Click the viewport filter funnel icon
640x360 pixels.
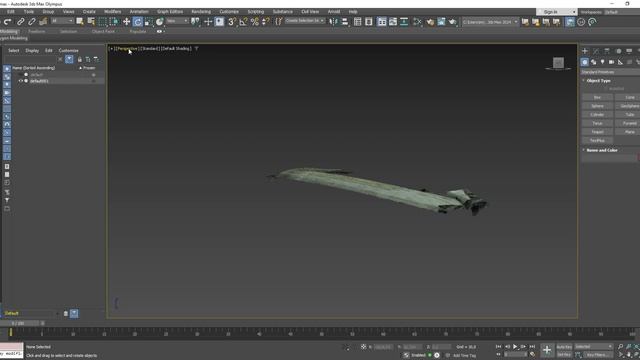(x=196, y=49)
